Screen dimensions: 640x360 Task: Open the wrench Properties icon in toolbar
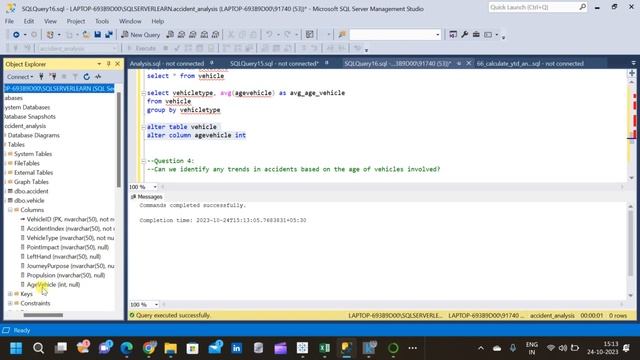pyautogui.click(x=464, y=35)
